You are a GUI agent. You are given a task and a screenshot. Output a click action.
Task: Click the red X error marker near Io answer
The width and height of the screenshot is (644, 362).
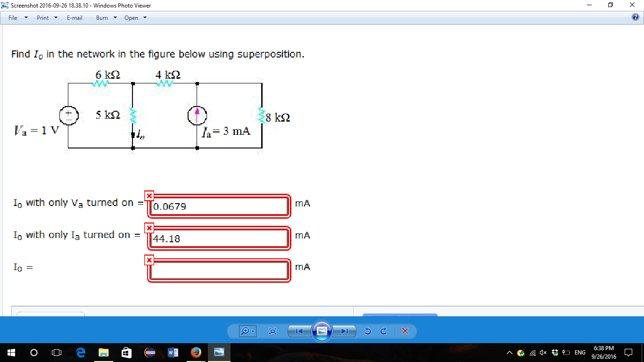point(149,259)
